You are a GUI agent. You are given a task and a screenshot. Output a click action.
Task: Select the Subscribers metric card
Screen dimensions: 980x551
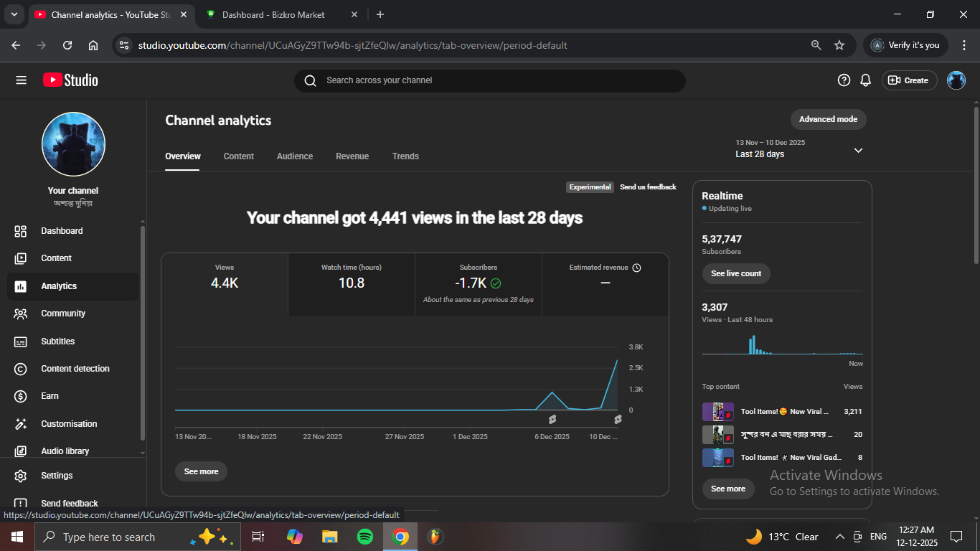[x=478, y=284]
